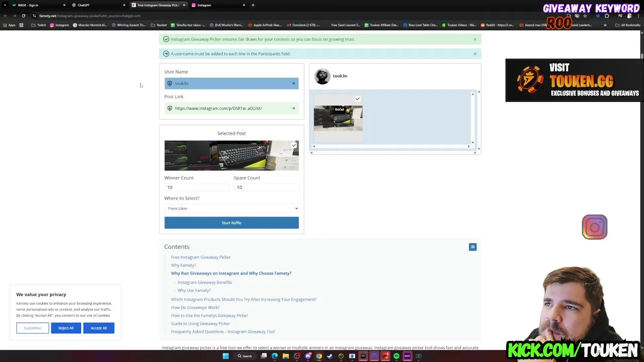Open the Windows Start menu
The image size is (644, 362).
point(225,356)
